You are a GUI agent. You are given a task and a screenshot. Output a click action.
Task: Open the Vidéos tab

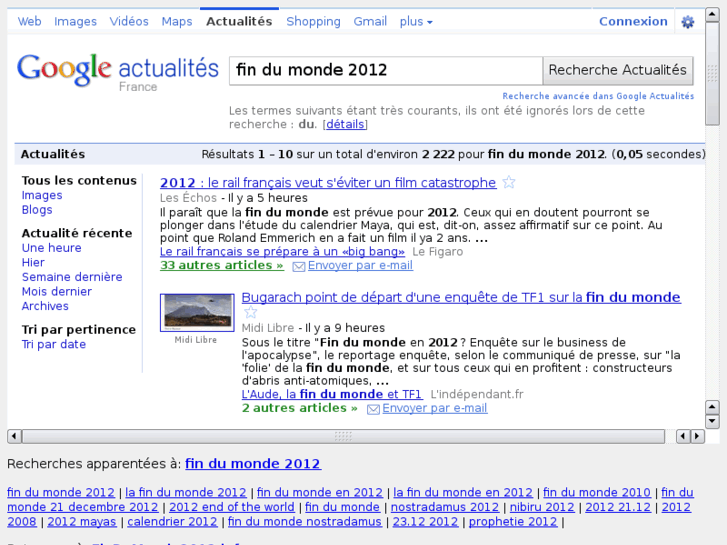(129, 21)
